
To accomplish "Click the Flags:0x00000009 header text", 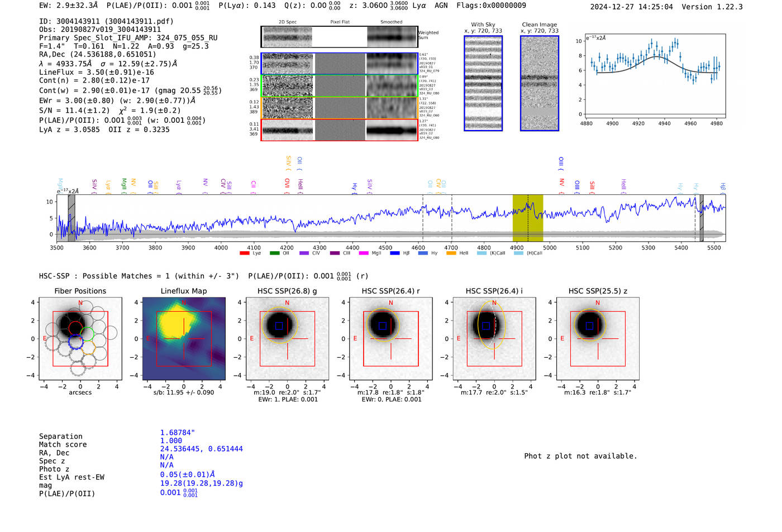I will [491, 6].
